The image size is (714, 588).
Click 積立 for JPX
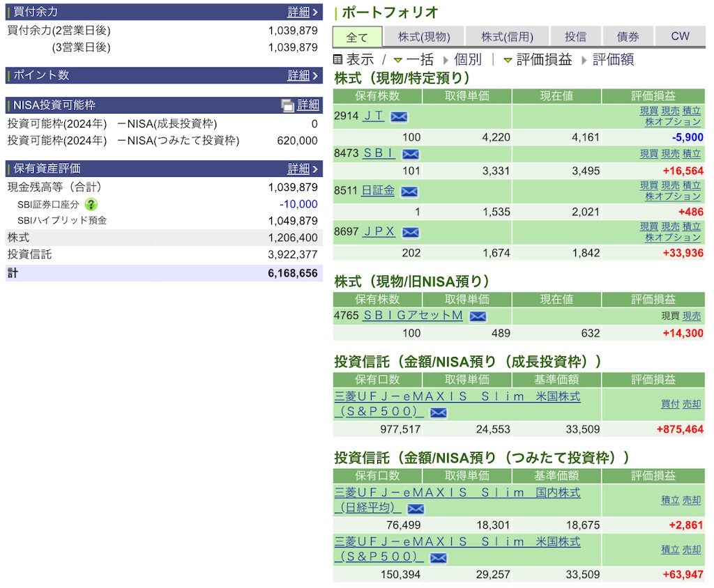pos(692,226)
